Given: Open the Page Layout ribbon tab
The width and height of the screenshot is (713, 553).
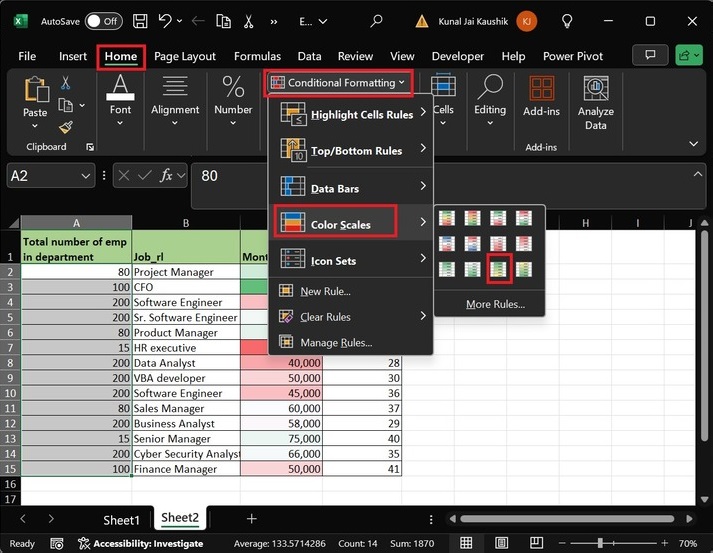Looking at the screenshot, I should pyautogui.click(x=187, y=56).
